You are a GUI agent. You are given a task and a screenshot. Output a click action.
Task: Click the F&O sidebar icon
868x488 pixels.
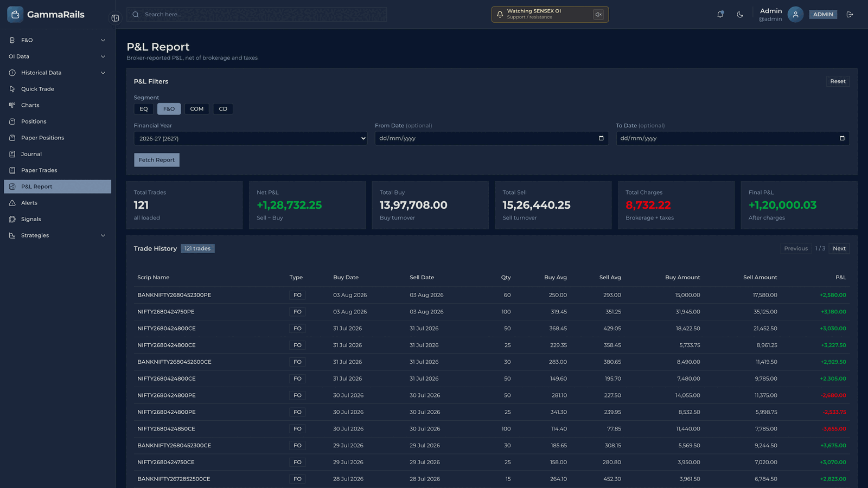tap(12, 40)
